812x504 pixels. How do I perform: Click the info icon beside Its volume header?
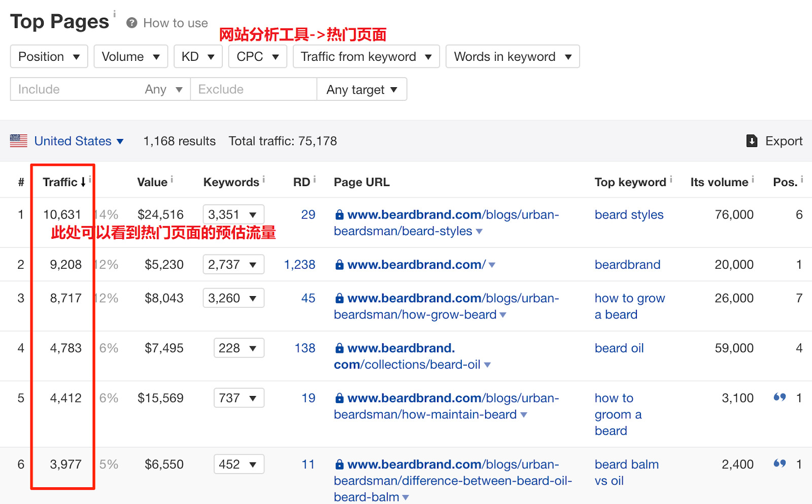point(753,179)
